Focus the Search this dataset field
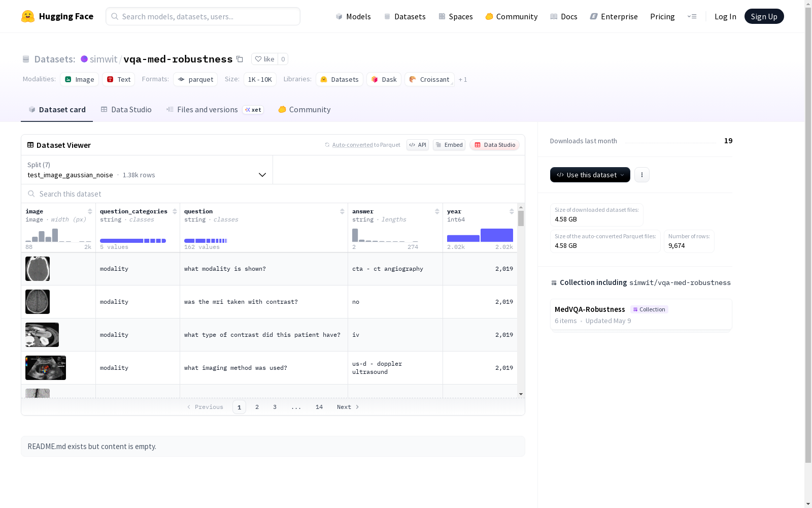This screenshot has height=508, width=812. [273, 194]
